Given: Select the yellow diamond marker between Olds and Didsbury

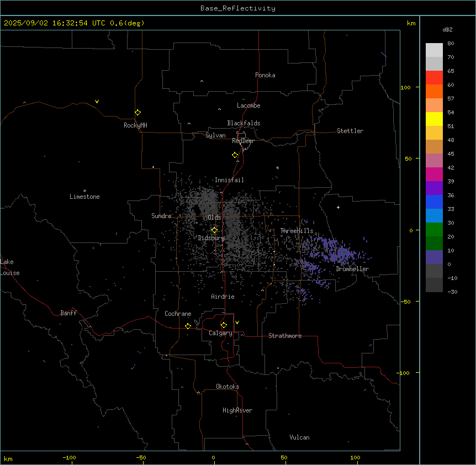Looking at the screenshot, I should [214, 230].
